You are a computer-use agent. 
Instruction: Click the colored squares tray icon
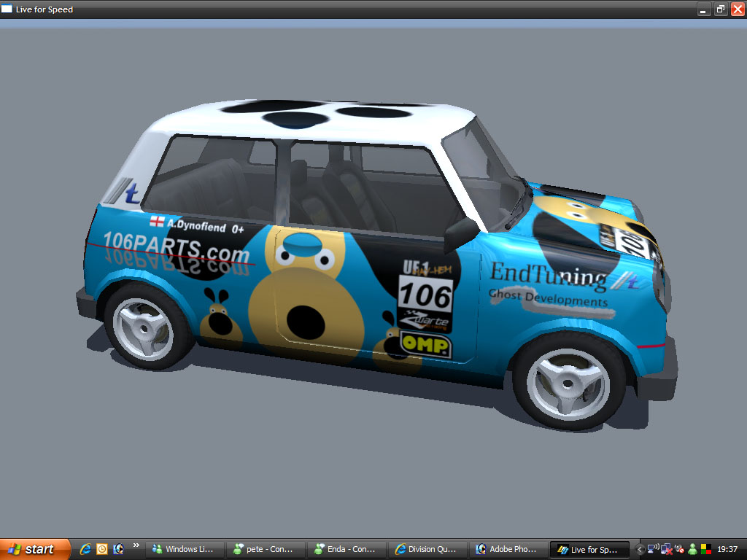coord(706,549)
